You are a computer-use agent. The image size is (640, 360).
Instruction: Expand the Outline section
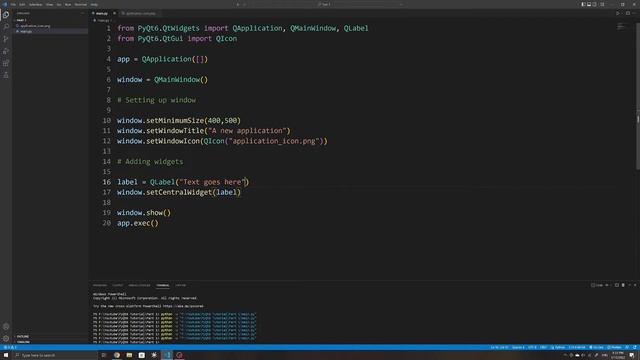pos(50,336)
